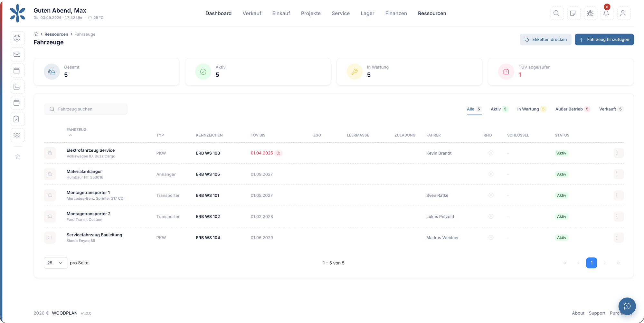This screenshot has height=323, width=644.
Task: Open the seat sidebar icon
Action: tap(17, 87)
